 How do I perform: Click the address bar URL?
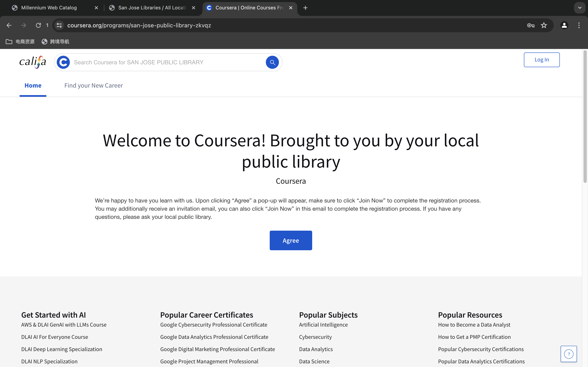139,25
